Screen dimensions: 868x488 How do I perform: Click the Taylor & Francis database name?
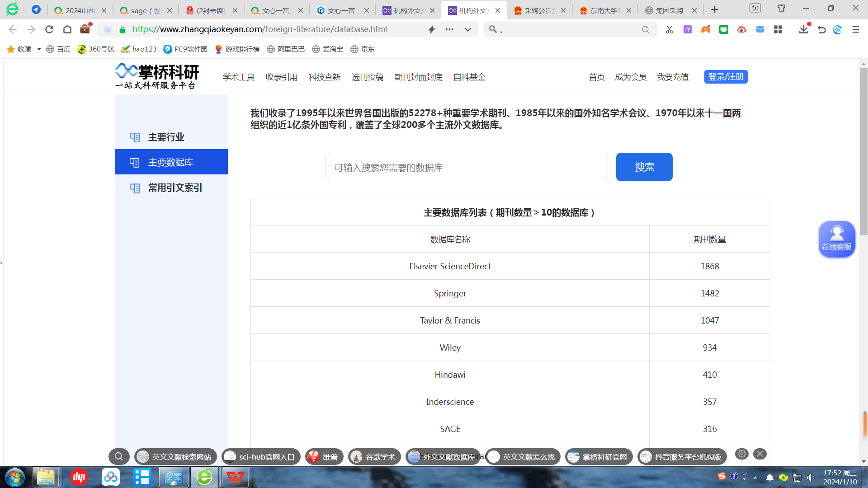pyautogui.click(x=450, y=320)
